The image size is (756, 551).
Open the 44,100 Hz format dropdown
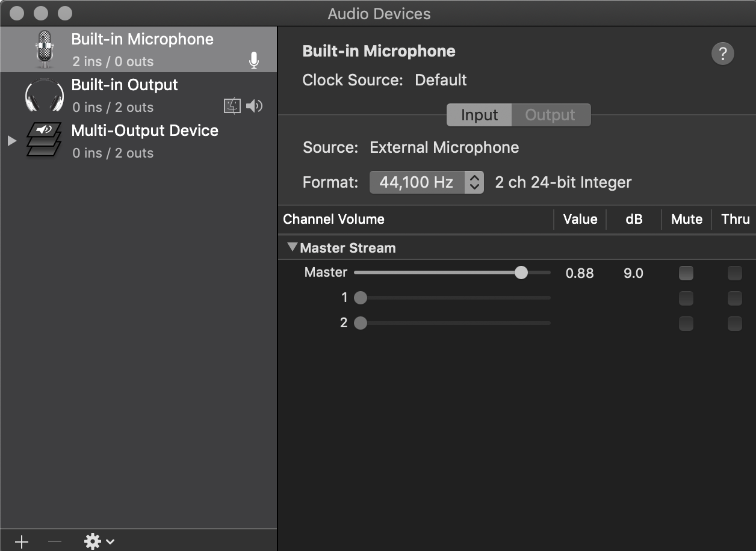[426, 182]
